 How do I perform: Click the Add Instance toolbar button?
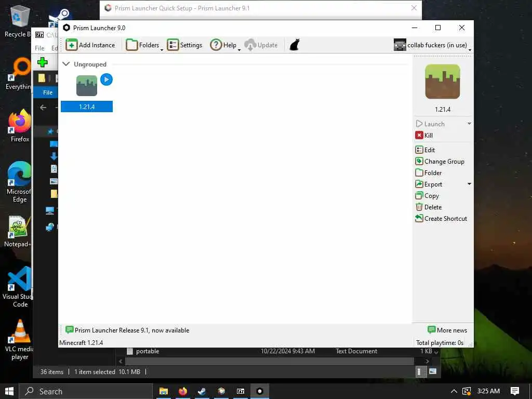(x=90, y=45)
